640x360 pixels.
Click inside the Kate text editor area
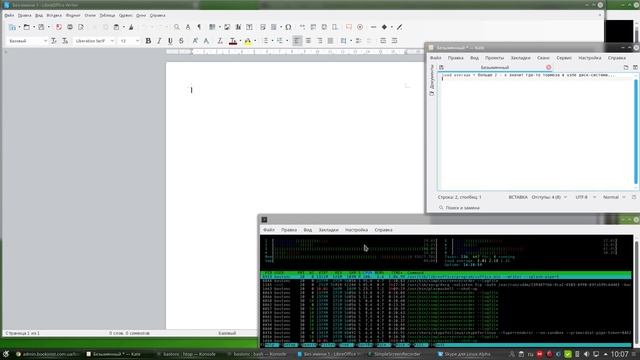tap(536, 131)
